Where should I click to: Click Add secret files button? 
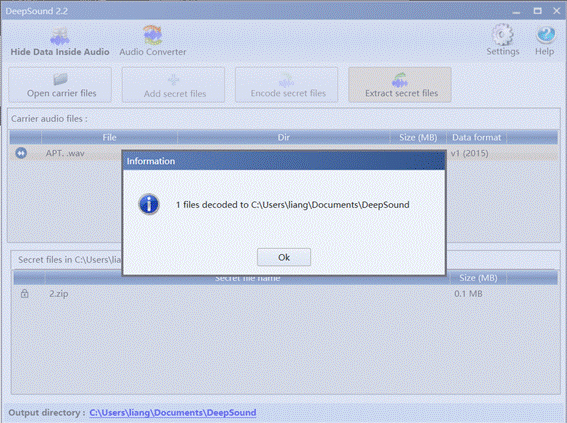click(x=174, y=85)
